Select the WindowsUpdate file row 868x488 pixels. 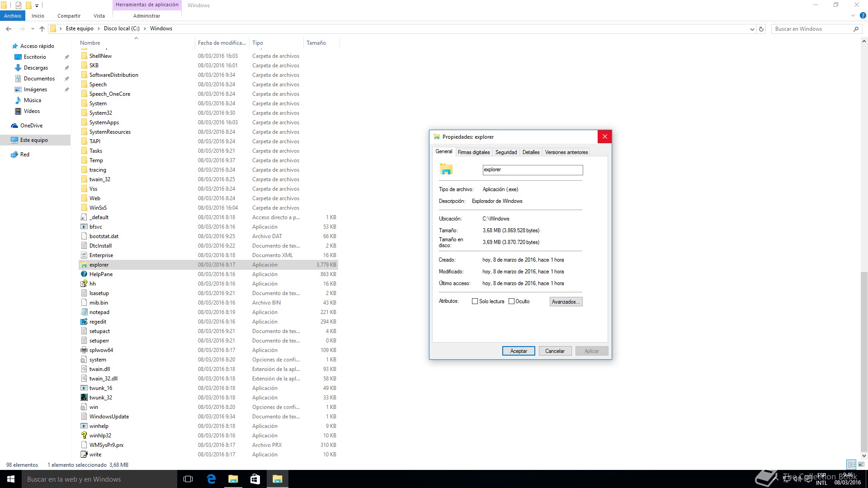[208, 417]
